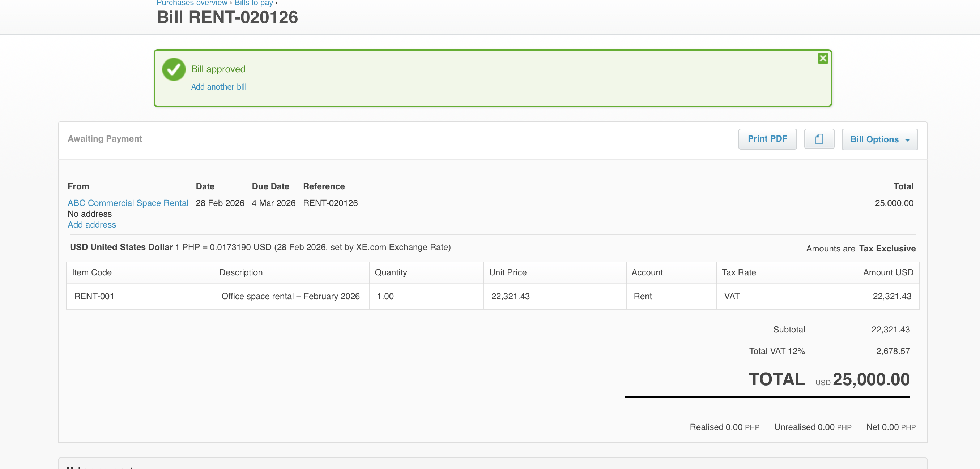Open the attached files icon button
The image size is (980, 469).
[x=819, y=139]
